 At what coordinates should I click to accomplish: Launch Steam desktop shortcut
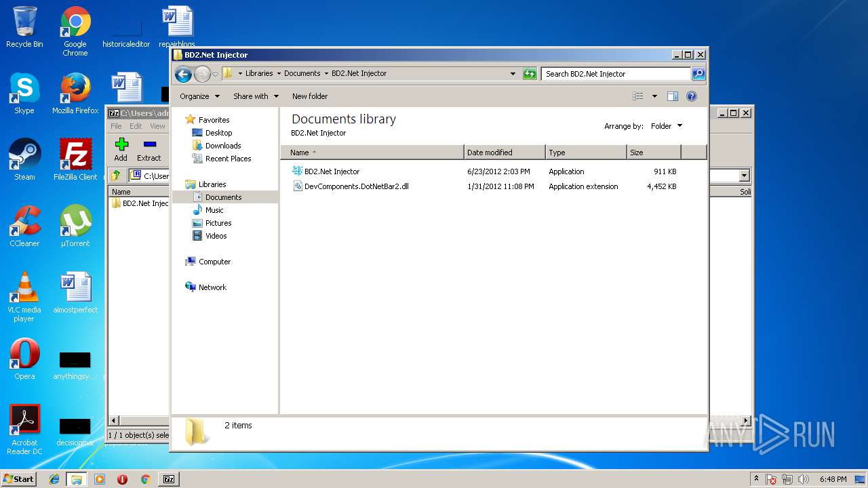click(x=24, y=160)
